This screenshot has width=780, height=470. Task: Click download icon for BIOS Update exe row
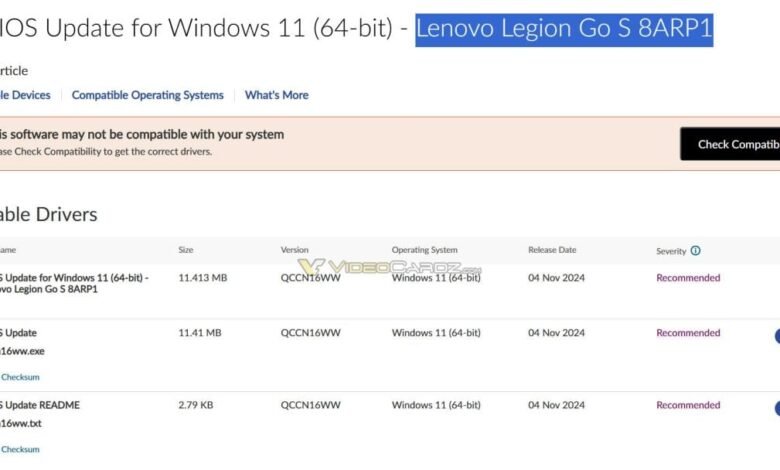[x=777, y=336]
